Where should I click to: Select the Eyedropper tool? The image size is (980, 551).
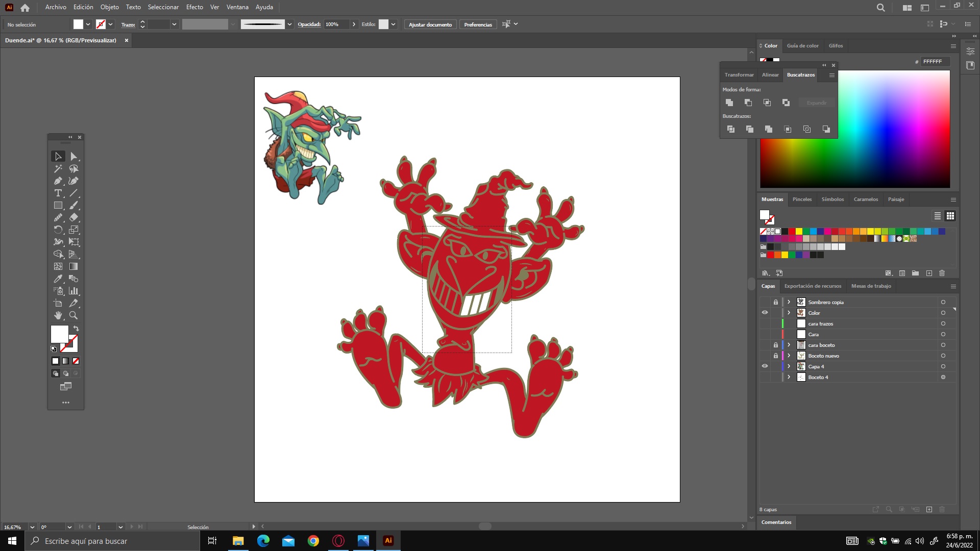pyautogui.click(x=58, y=279)
